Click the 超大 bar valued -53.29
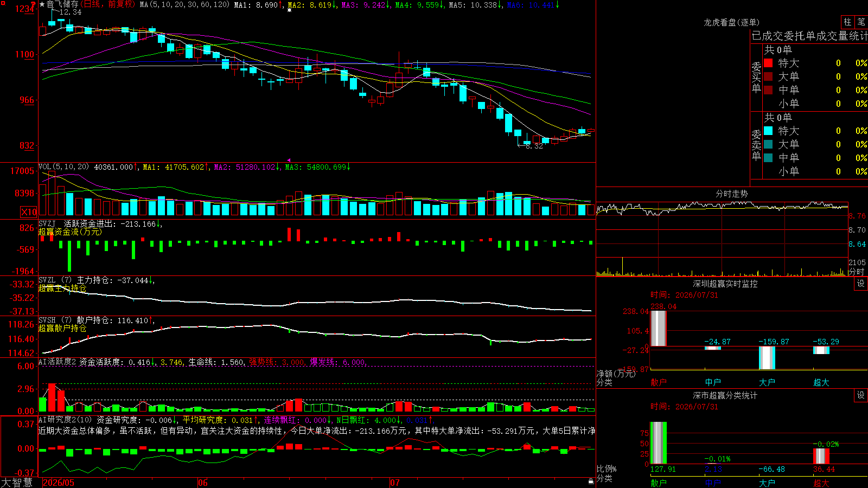Viewport: 868px width, 488px height. click(821, 350)
